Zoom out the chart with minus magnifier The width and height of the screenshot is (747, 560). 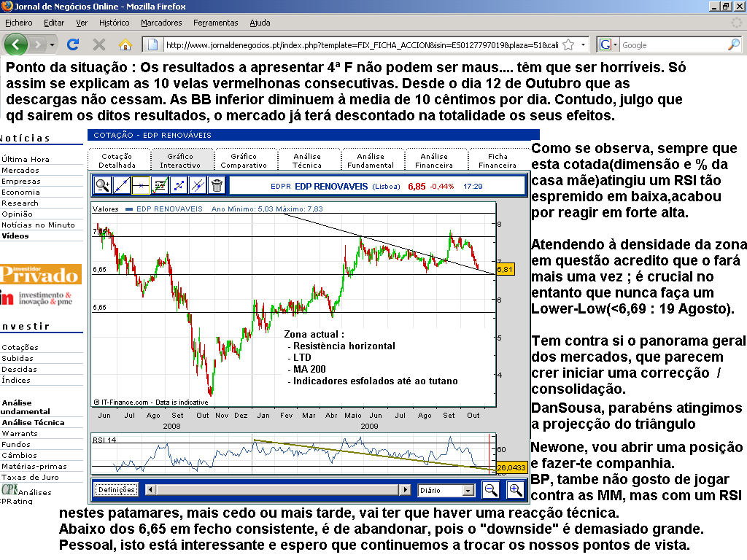click(x=490, y=489)
